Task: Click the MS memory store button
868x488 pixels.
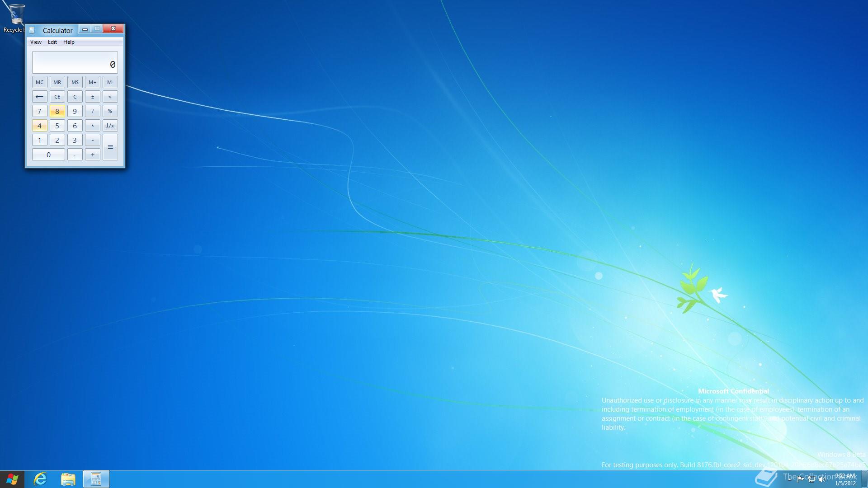Action: pos(75,82)
